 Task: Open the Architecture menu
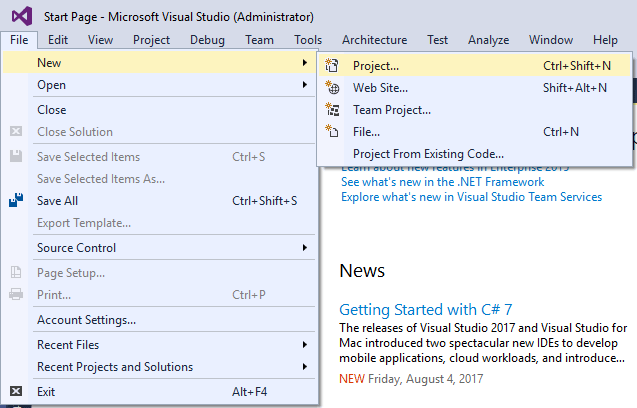point(374,40)
